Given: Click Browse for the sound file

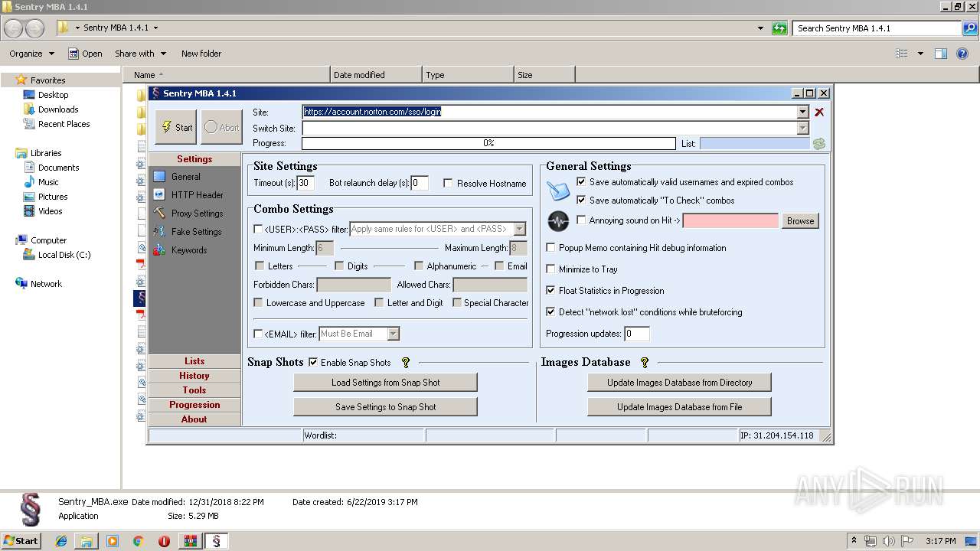Looking at the screenshot, I should (x=800, y=221).
